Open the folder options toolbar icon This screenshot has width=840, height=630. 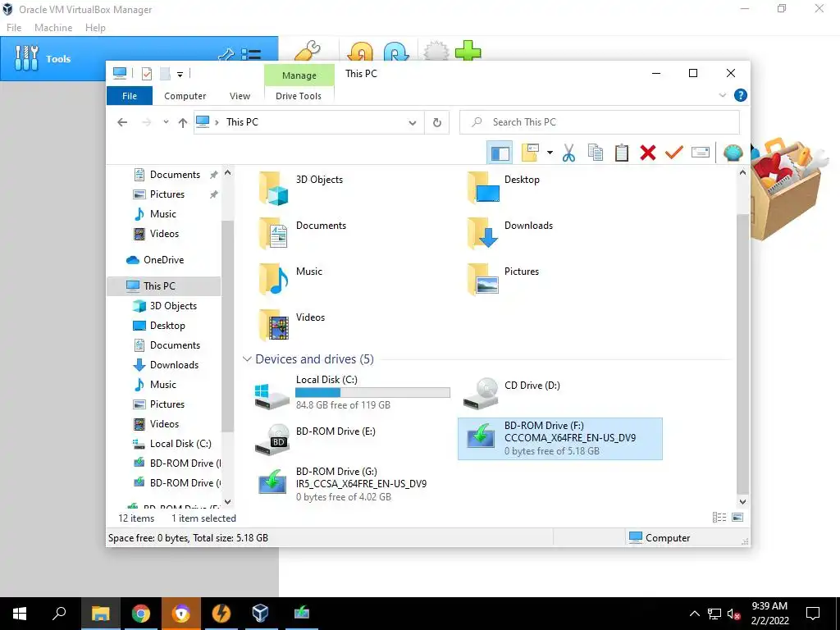(x=530, y=153)
